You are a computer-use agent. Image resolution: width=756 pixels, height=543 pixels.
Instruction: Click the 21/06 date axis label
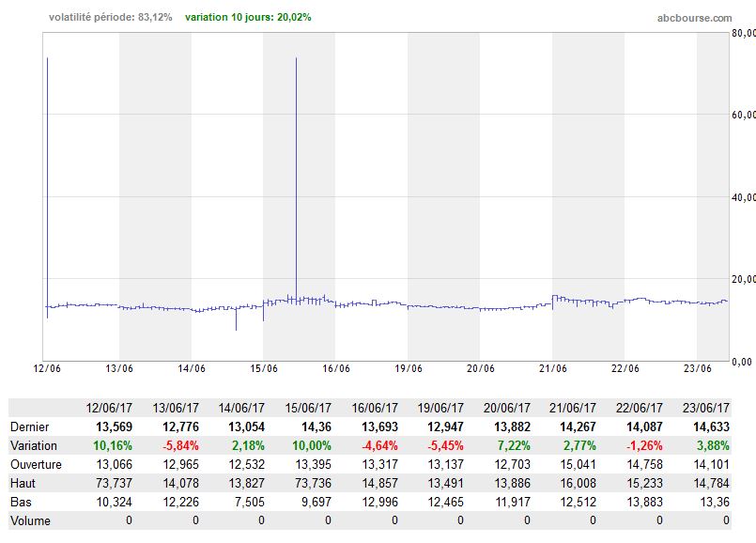(553, 368)
